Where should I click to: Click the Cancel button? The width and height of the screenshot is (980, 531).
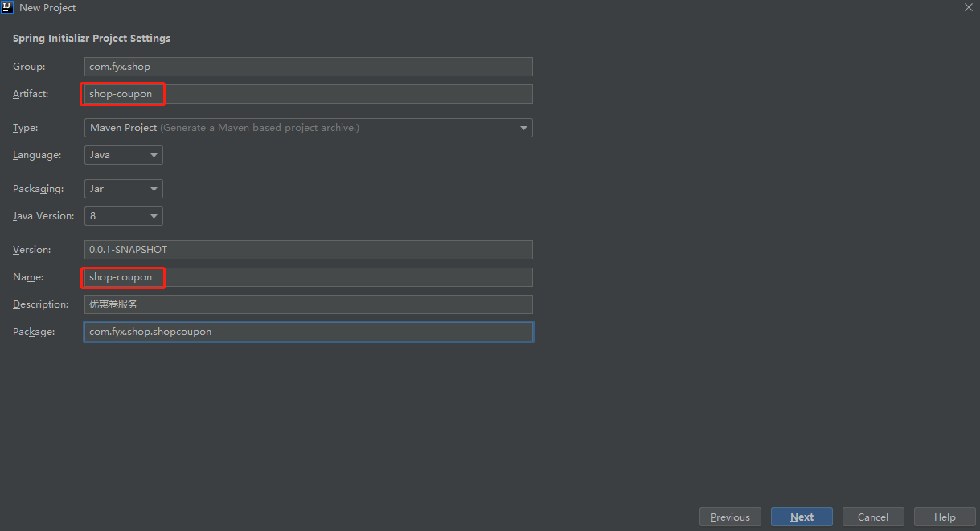click(x=873, y=517)
